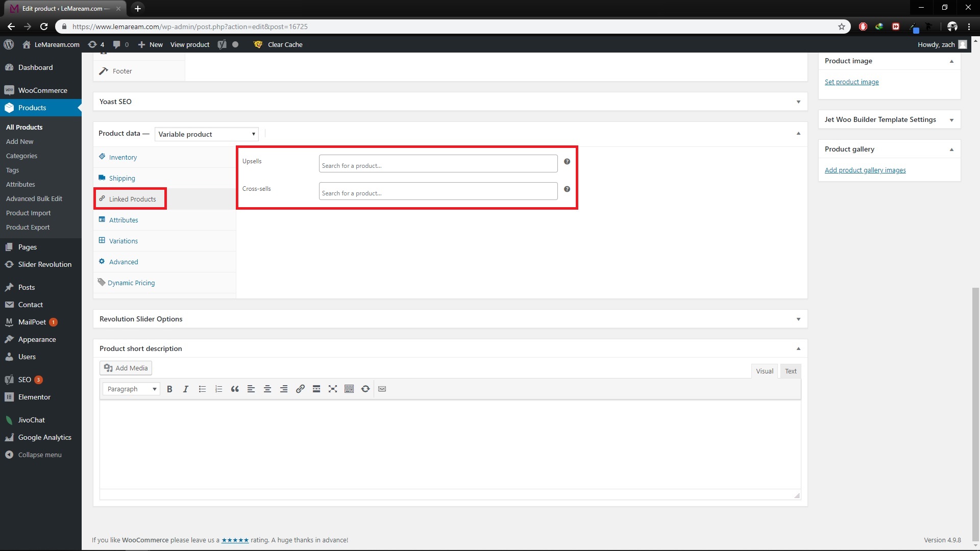The width and height of the screenshot is (980, 551).
Task: Click the Add Media button
Action: [x=126, y=368]
